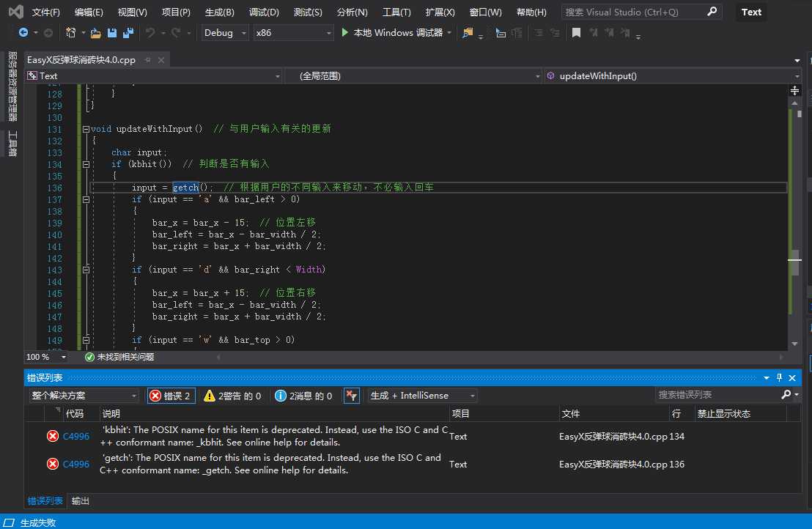Collapse the updateWithInput function block
The width and height of the screenshot is (812, 529).
tap(86, 129)
